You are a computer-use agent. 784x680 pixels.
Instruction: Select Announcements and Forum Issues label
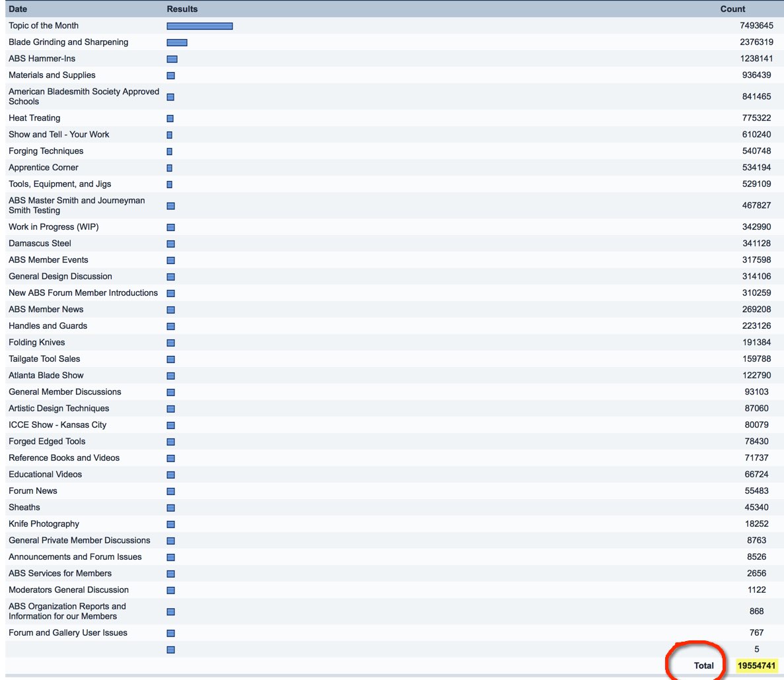[x=75, y=557]
